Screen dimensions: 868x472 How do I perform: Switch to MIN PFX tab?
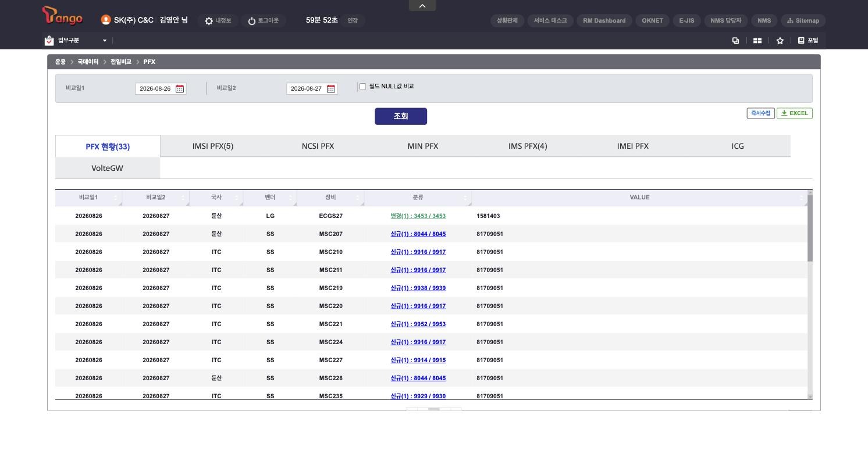point(423,146)
